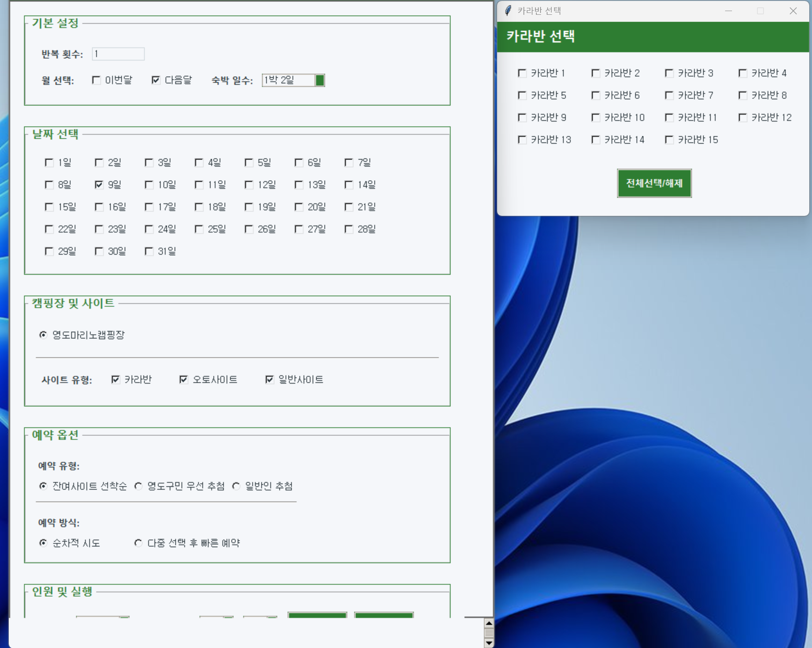Check the 31일 date checkbox

tap(149, 251)
